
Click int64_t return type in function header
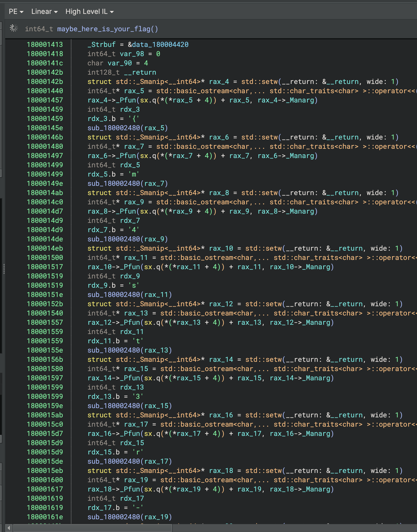39,29
